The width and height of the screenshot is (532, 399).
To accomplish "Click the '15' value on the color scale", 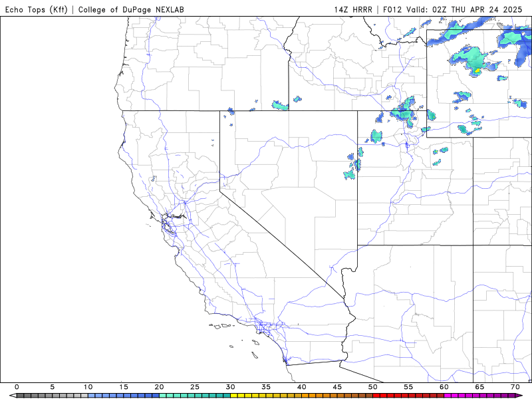I will tap(124, 387).
